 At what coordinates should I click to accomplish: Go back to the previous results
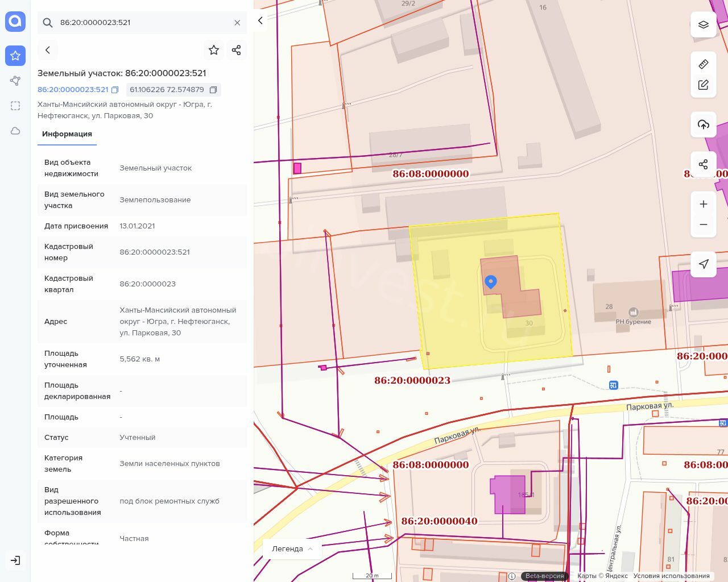point(48,50)
